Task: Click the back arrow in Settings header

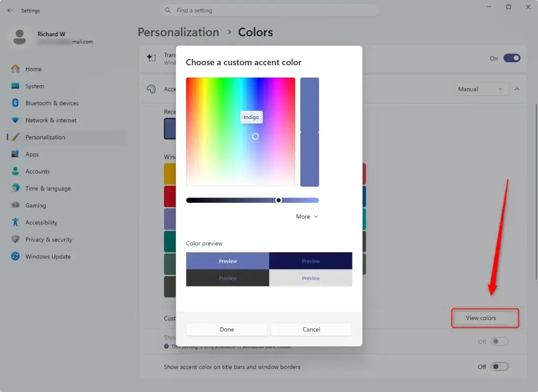Action: point(10,11)
